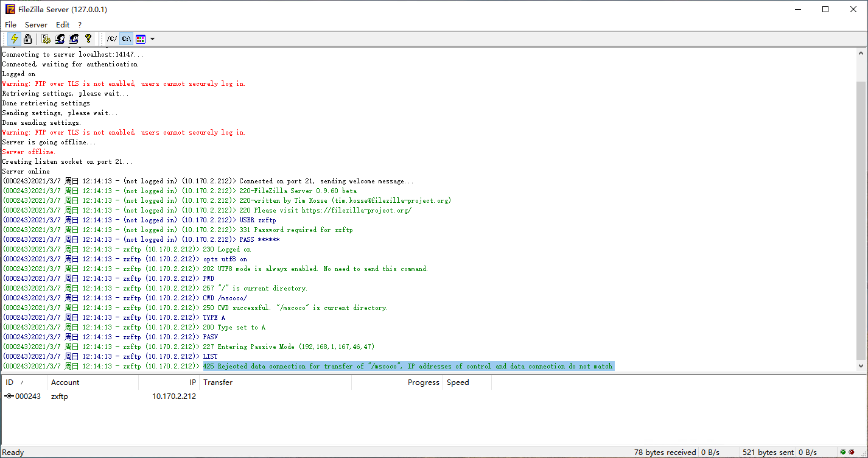
Task: Click the Progress column header
Action: click(397, 382)
